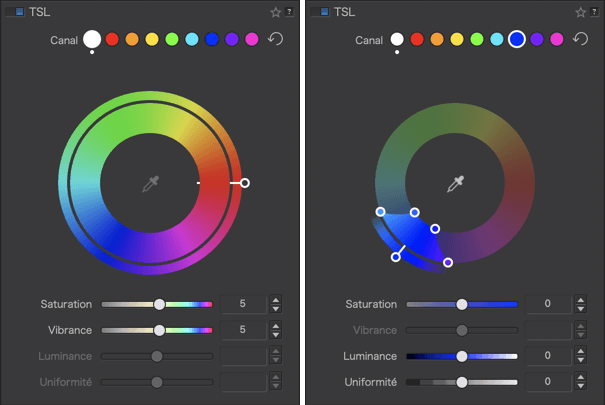
Task: Reset the right TSL panel with the undo arrow
Action: click(x=582, y=39)
